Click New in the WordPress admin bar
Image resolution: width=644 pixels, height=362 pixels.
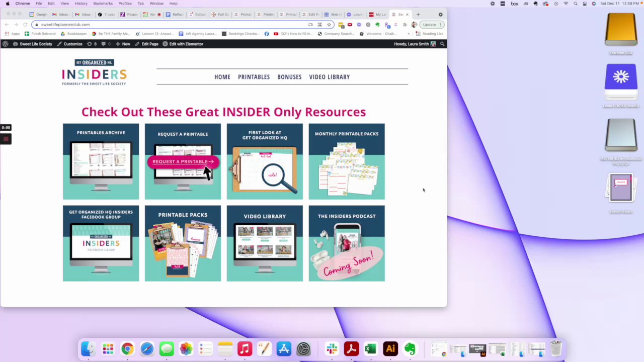(123, 44)
